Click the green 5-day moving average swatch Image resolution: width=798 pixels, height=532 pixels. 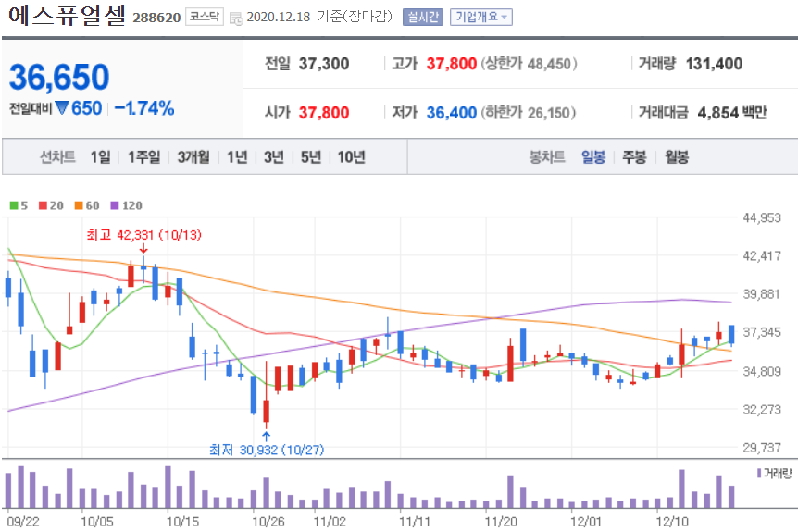point(14,205)
